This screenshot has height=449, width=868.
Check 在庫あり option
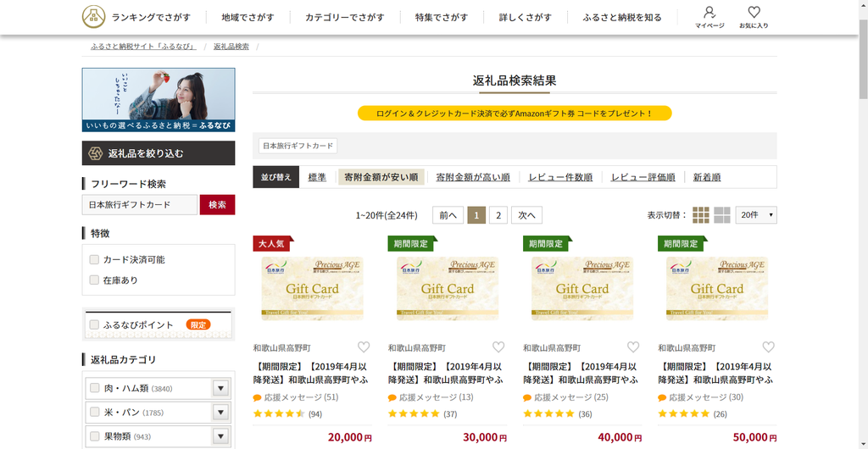94,280
